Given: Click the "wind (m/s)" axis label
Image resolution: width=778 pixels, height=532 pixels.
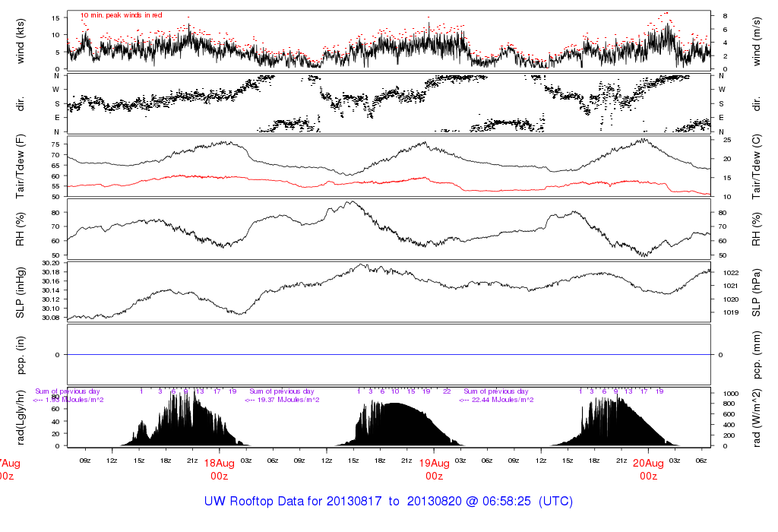Looking at the screenshot, I should click(757, 42).
